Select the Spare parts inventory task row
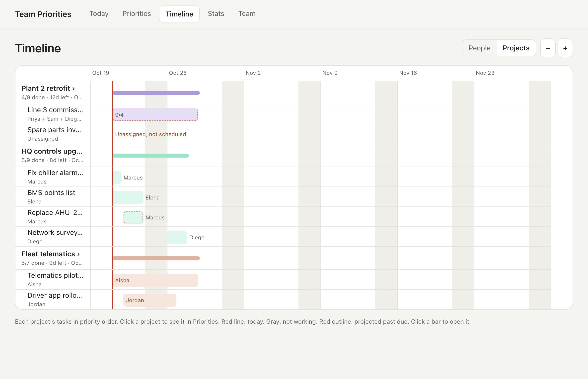The image size is (588, 379). 53,134
